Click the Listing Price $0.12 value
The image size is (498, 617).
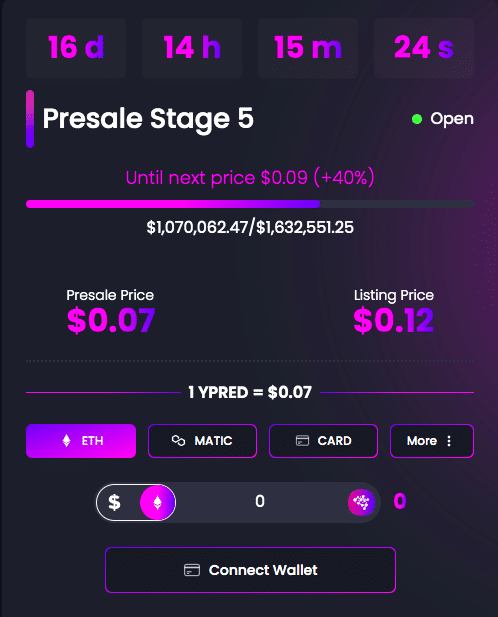tap(393, 320)
